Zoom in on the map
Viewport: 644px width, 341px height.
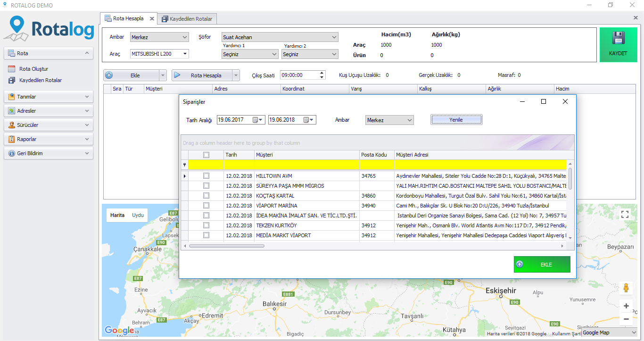tap(626, 306)
